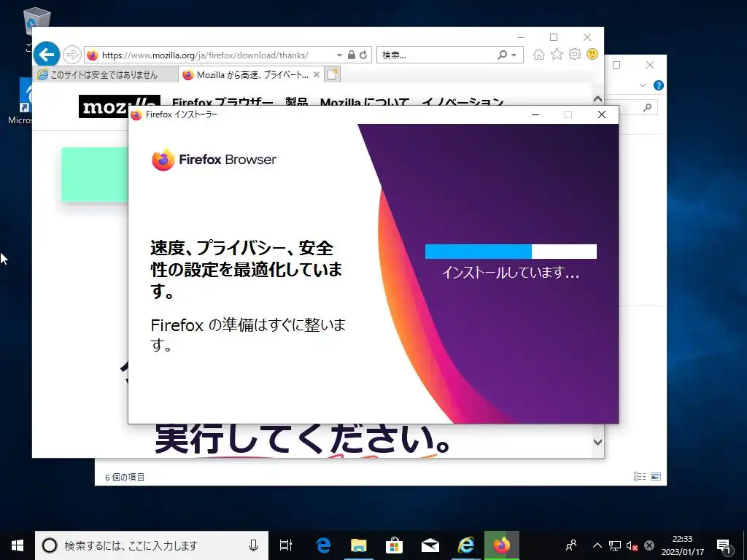The width and height of the screenshot is (747, 560).
Task: Click the Firefox Browser logo in installer
Action: point(214,160)
